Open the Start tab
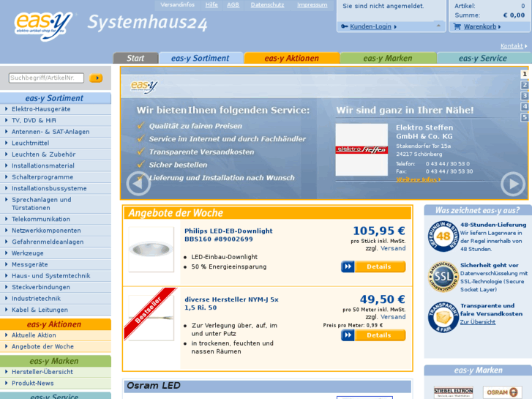 click(135, 58)
